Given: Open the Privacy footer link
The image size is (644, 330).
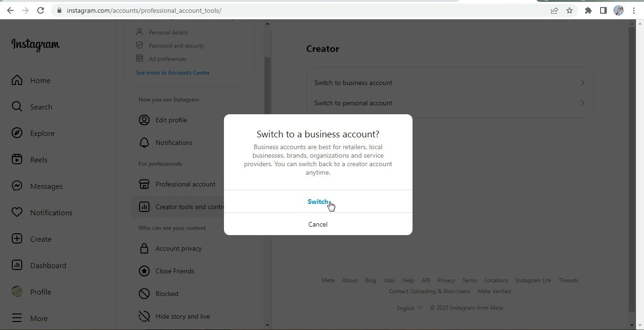Looking at the screenshot, I should click(446, 280).
